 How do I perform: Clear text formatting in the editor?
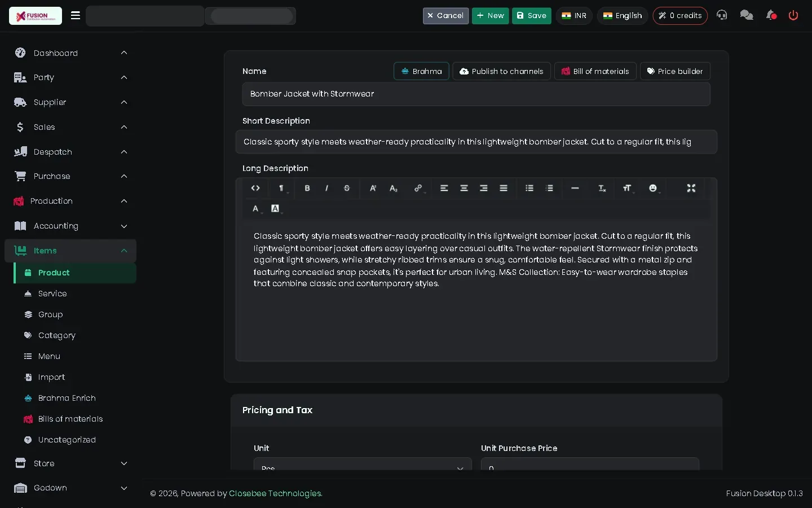pyautogui.click(x=602, y=189)
